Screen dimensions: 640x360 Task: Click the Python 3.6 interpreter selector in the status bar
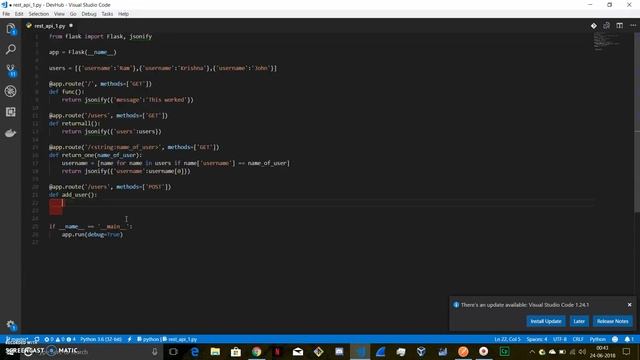(x=101, y=339)
